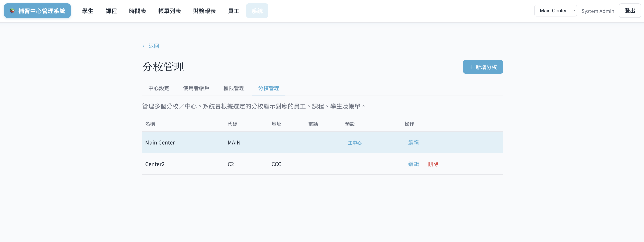Follow the ← 返回 back link
This screenshot has height=242, width=644.
coord(151,46)
